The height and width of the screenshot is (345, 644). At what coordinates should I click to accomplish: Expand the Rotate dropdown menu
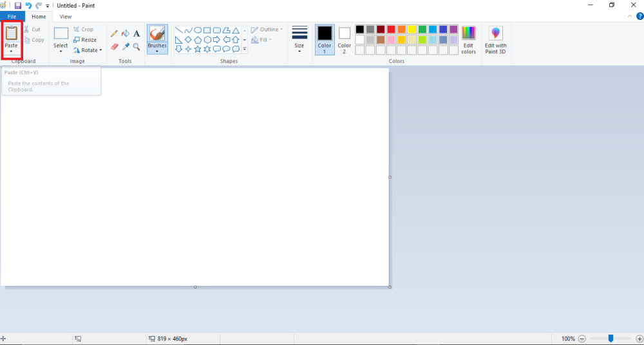coord(88,50)
